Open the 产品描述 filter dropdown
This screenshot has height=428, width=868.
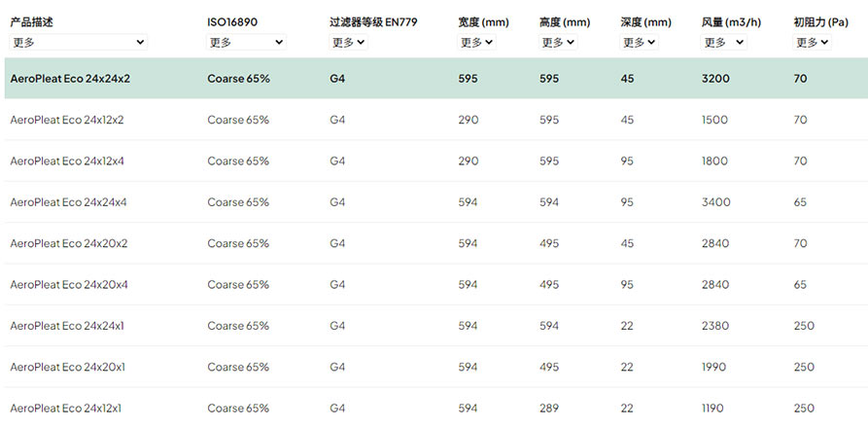click(x=78, y=42)
